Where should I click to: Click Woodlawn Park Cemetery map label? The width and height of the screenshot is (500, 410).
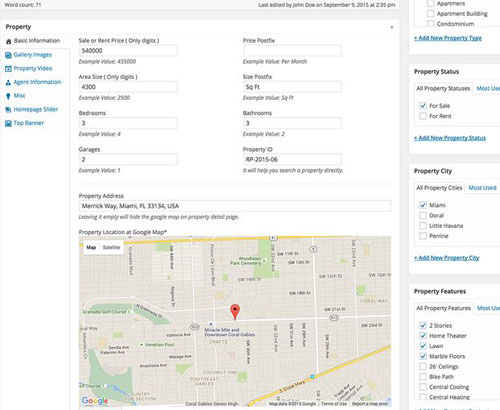[x=246, y=261]
